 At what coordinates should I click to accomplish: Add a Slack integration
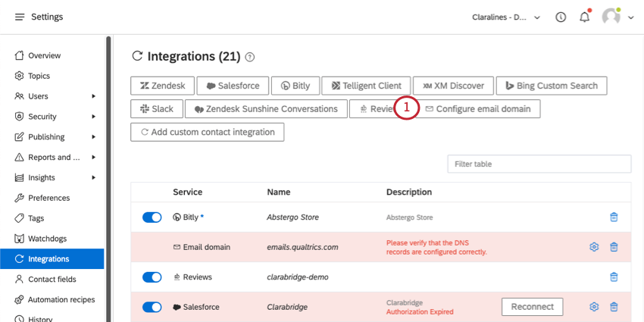(x=157, y=109)
